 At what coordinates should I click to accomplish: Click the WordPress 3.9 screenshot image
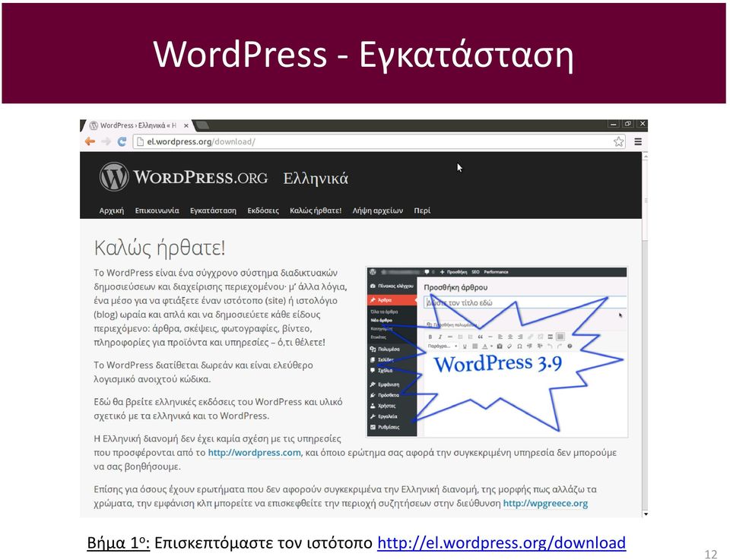coord(497,352)
